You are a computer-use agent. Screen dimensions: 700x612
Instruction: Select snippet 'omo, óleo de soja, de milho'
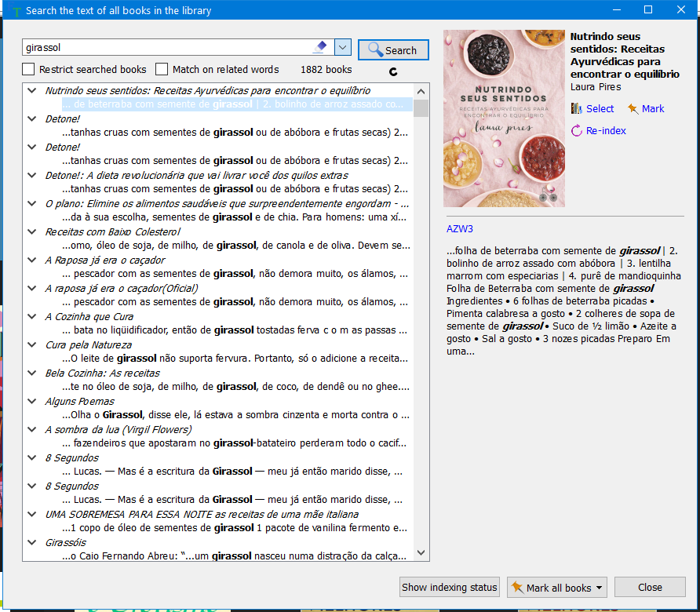[x=235, y=245]
